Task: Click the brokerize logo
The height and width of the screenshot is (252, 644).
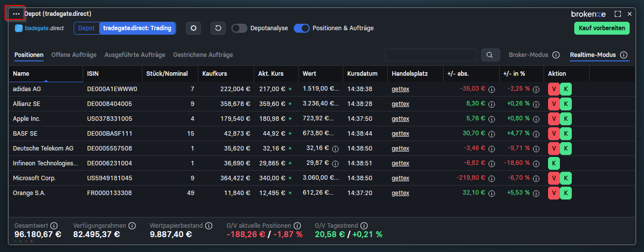Action: pos(588,14)
